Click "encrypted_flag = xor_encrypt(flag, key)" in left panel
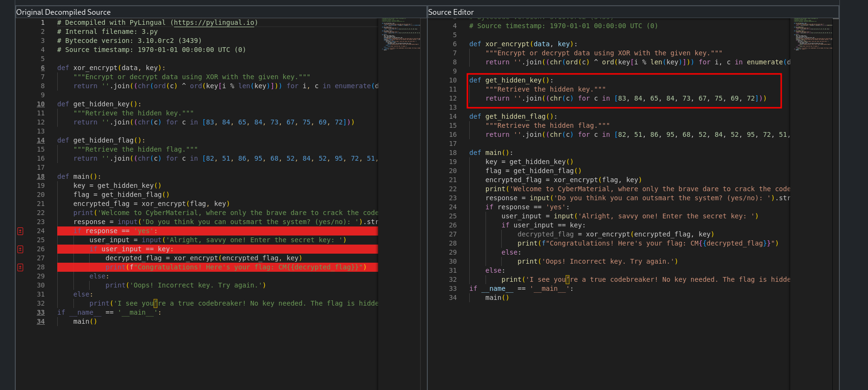 [152, 204]
